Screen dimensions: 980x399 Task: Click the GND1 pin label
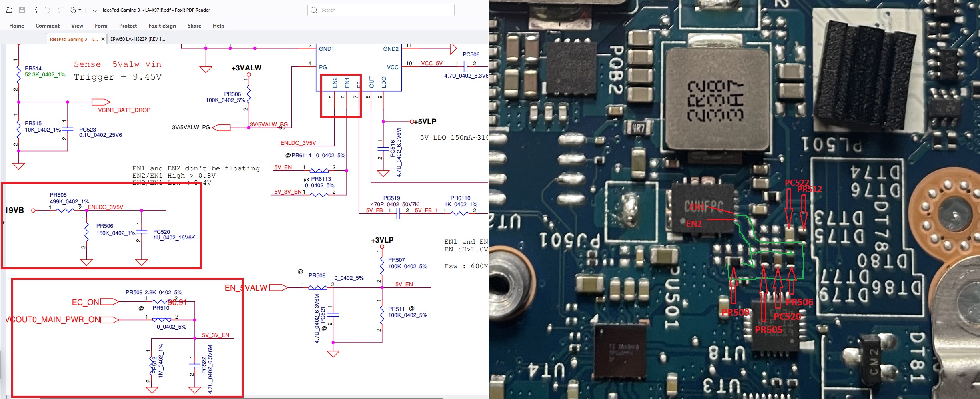[x=327, y=49]
